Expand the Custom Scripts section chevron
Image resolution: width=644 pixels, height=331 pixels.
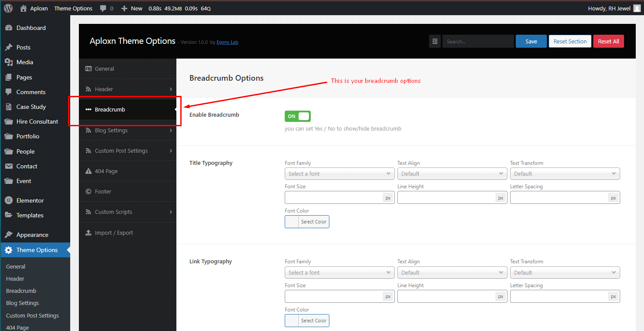(x=171, y=212)
